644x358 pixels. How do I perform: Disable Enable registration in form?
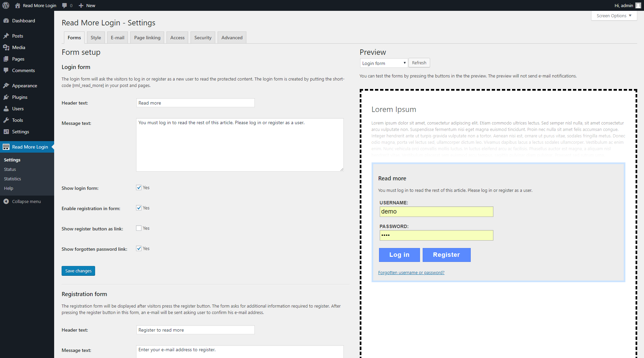point(139,207)
